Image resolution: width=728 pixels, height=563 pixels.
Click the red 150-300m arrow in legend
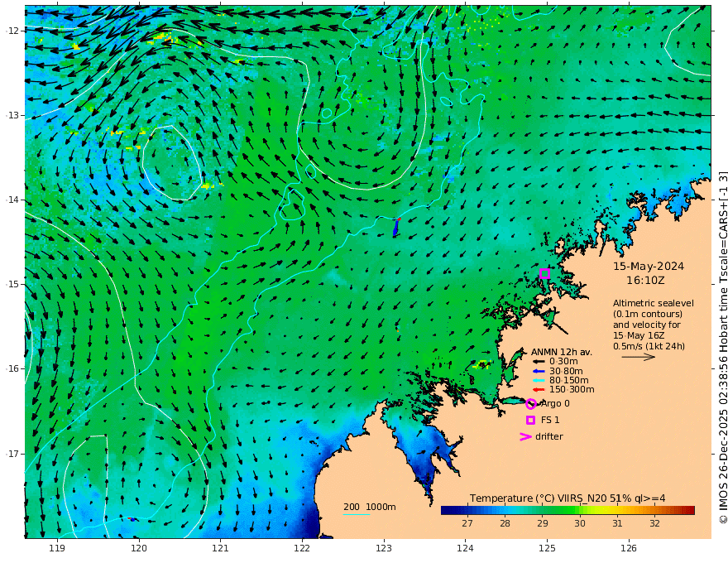[x=539, y=390]
